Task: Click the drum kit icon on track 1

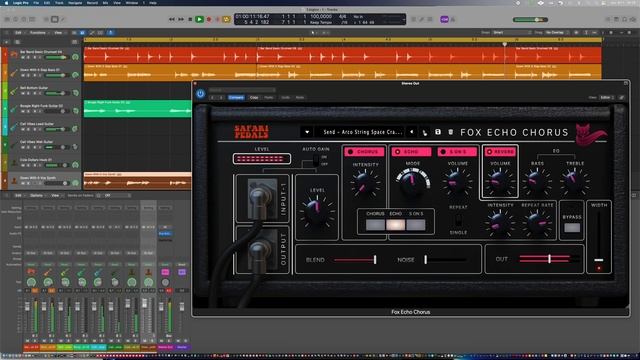Action: coord(14,54)
